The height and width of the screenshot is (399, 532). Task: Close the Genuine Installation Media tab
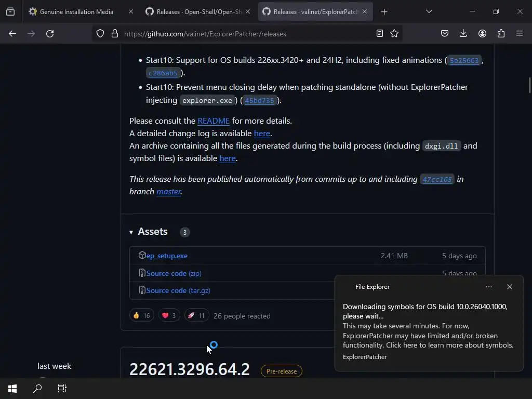click(131, 11)
